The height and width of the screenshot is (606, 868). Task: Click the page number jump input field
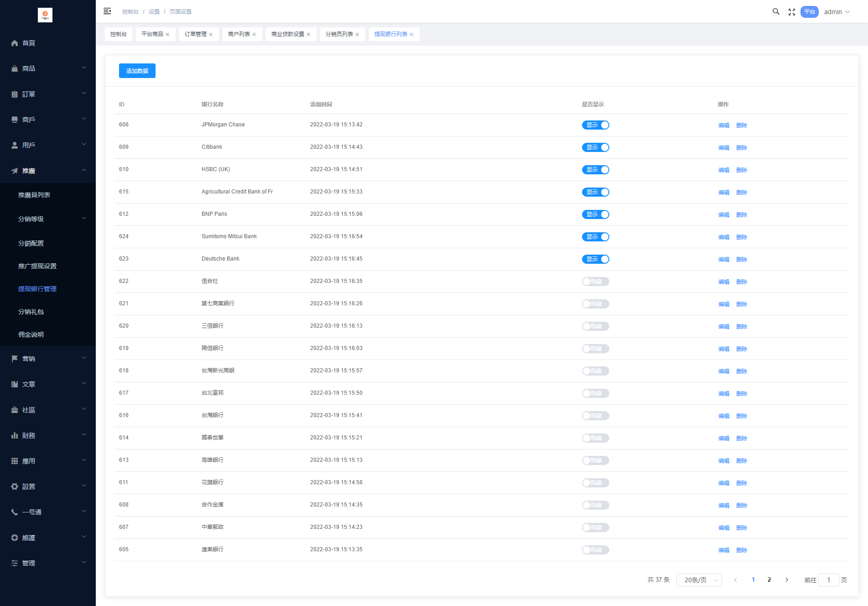coord(828,580)
